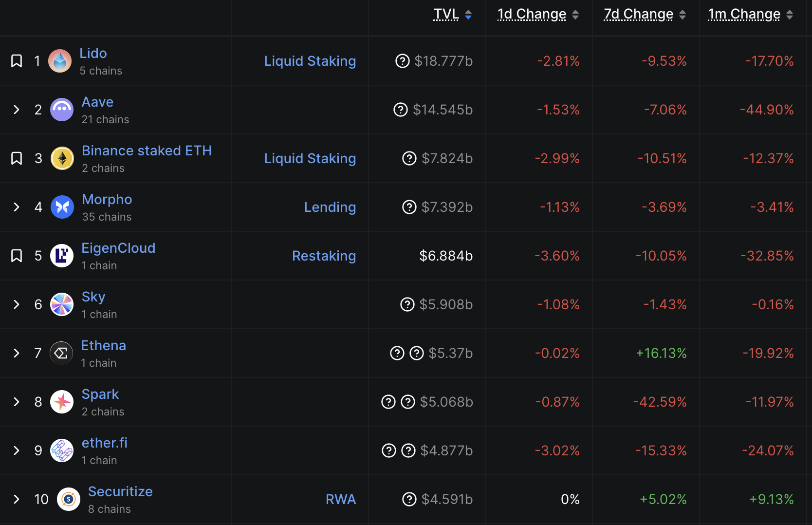This screenshot has width=812, height=525.
Task: Expand the Aave row chevron
Action: (x=17, y=110)
